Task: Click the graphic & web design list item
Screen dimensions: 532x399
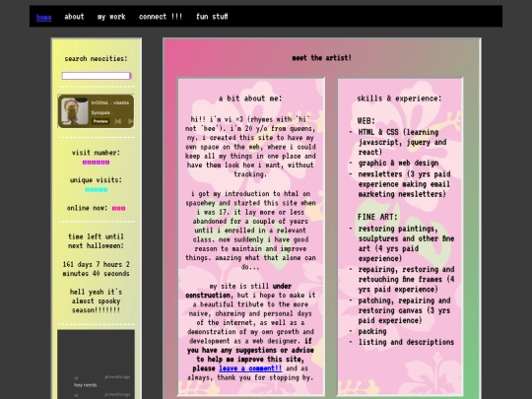Action: (x=398, y=164)
